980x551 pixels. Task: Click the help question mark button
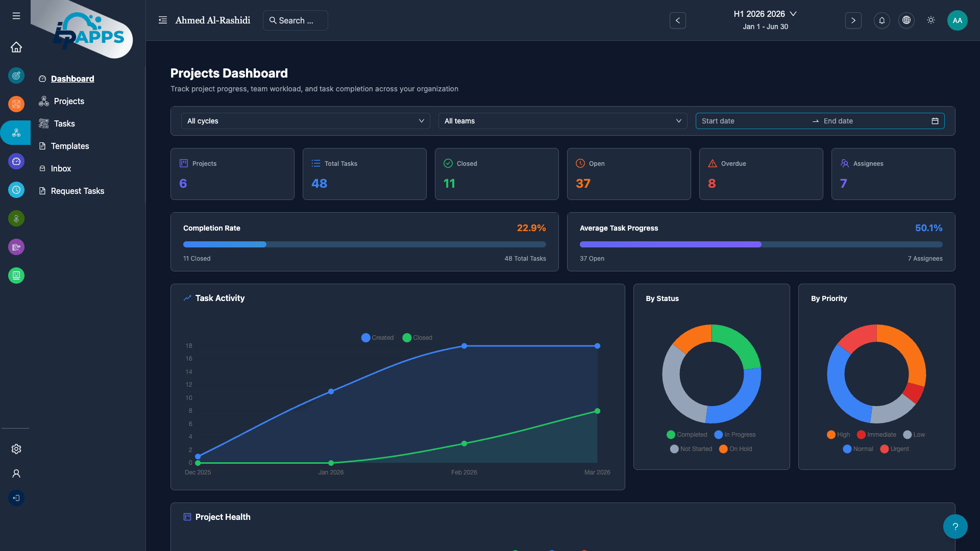(x=955, y=526)
